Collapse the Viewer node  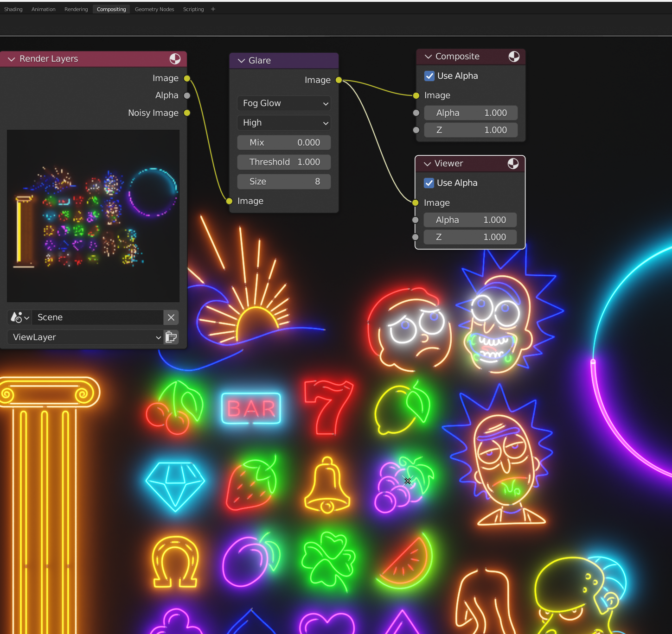[x=427, y=164]
